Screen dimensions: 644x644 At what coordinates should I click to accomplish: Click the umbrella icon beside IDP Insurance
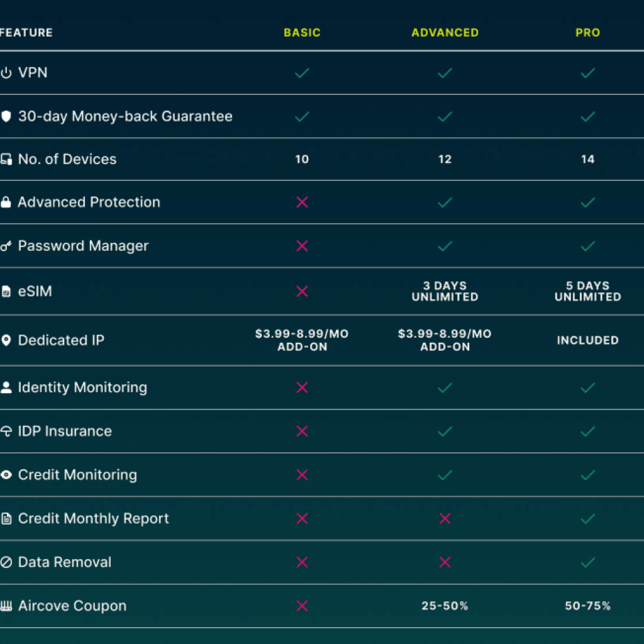click(x=7, y=431)
